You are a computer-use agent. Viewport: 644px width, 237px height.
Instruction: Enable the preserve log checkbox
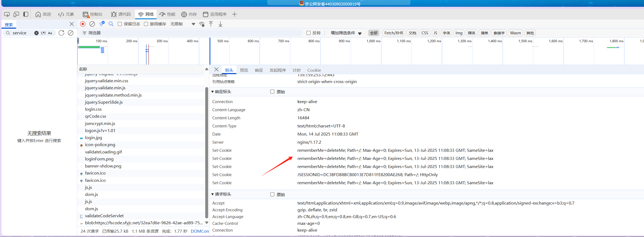(x=120, y=24)
